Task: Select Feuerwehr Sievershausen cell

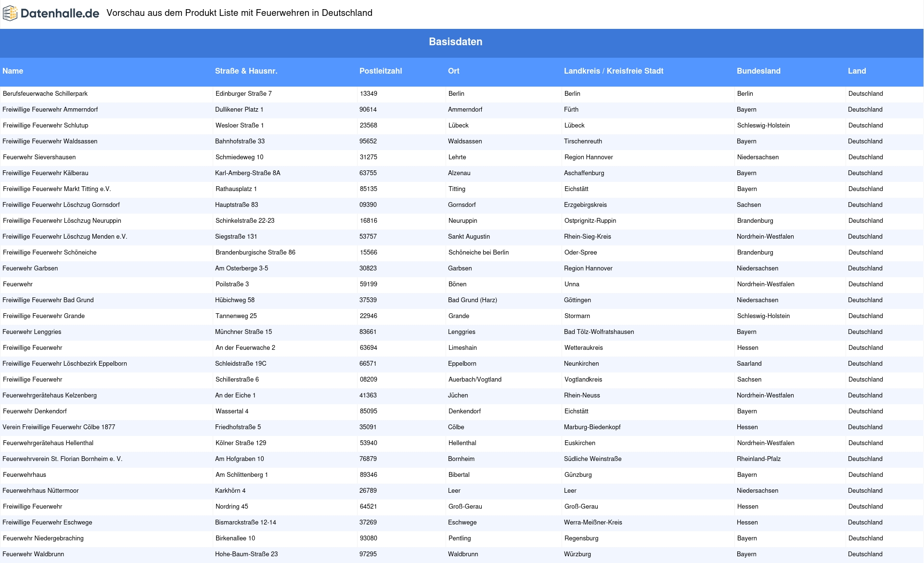Action: [x=39, y=157]
